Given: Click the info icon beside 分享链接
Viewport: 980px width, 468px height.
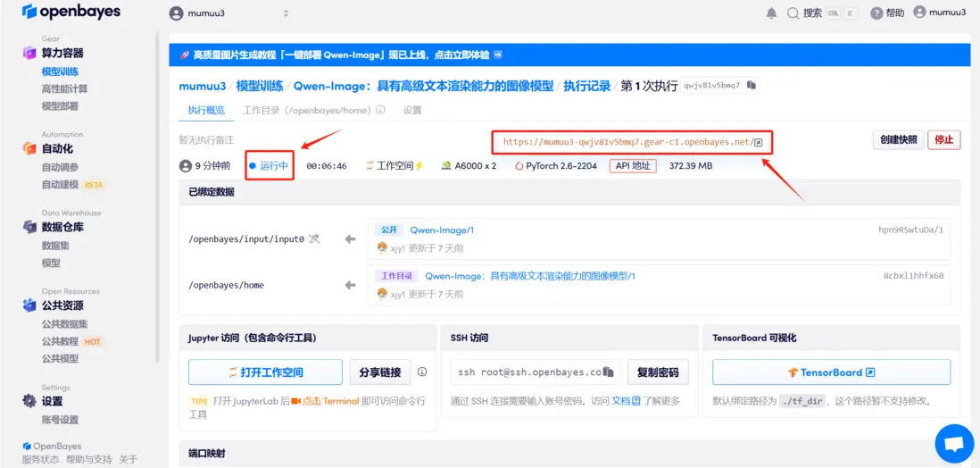Looking at the screenshot, I should [422, 372].
